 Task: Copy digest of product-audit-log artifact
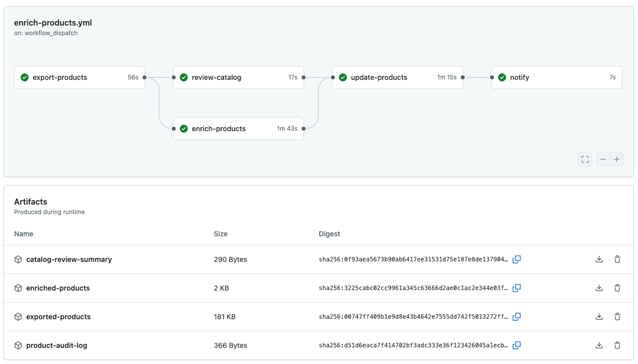(x=516, y=345)
